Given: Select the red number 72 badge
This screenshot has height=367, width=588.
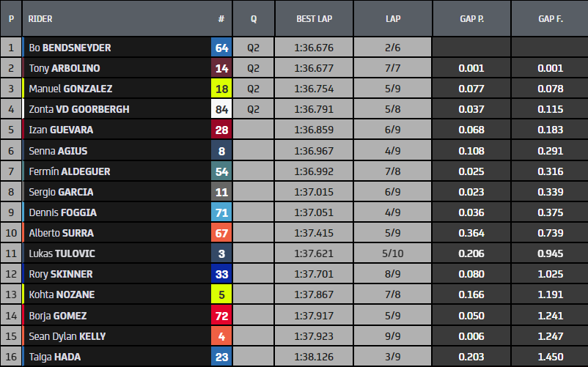Looking at the screenshot, I should click(221, 316).
